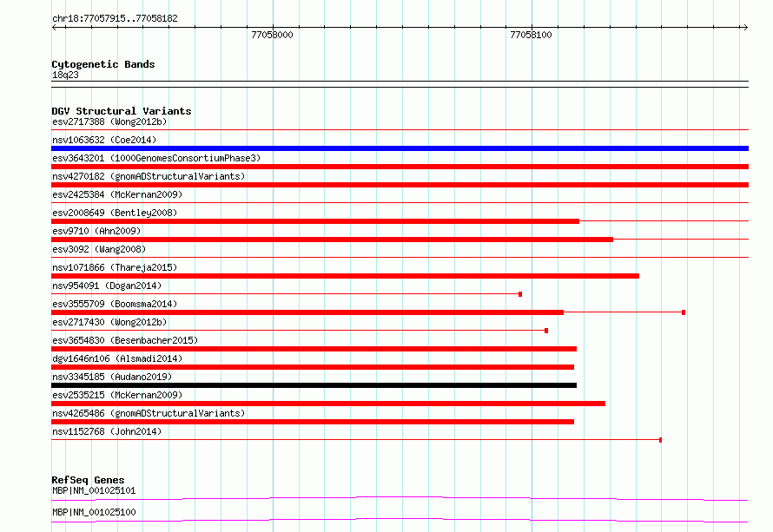This screenshot has height=532, width=773.
Task: Open esv2425384 (McKernan2009) label
Action: [x=117, y=194]
